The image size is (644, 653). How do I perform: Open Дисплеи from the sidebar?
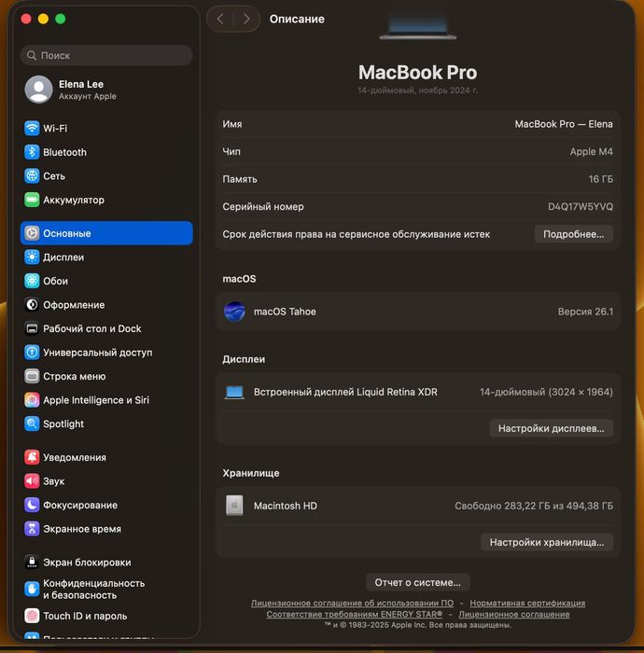(106, 257)
